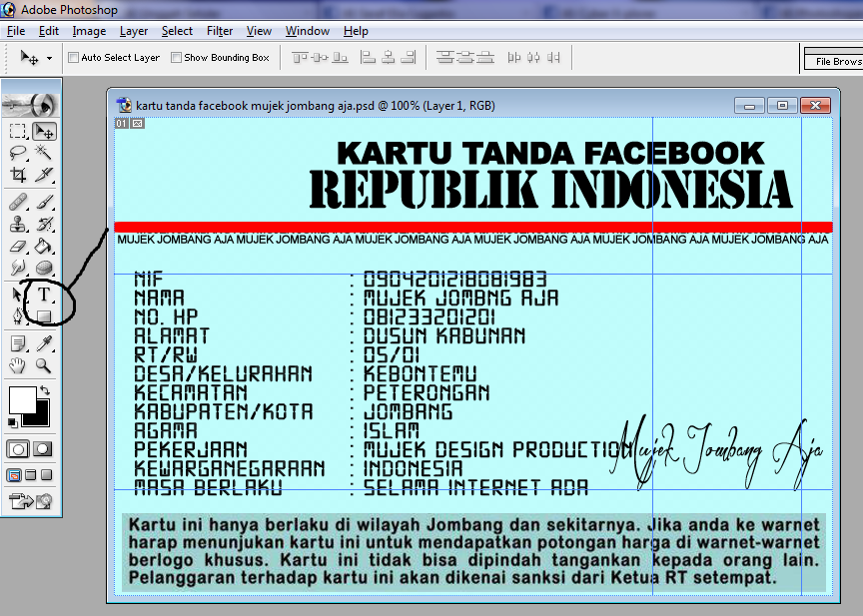Open the Image menu

(x=89, y=31)
